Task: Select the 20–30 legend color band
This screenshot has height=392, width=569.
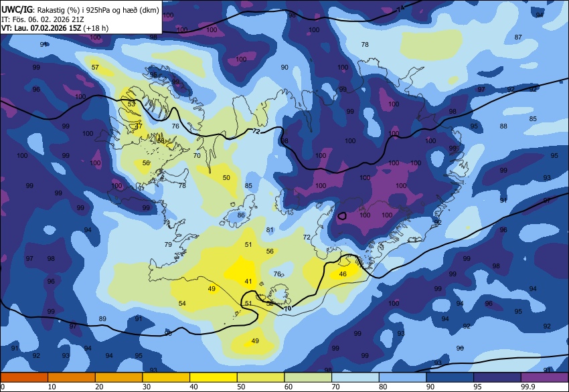Action: [x=118, y=377]
